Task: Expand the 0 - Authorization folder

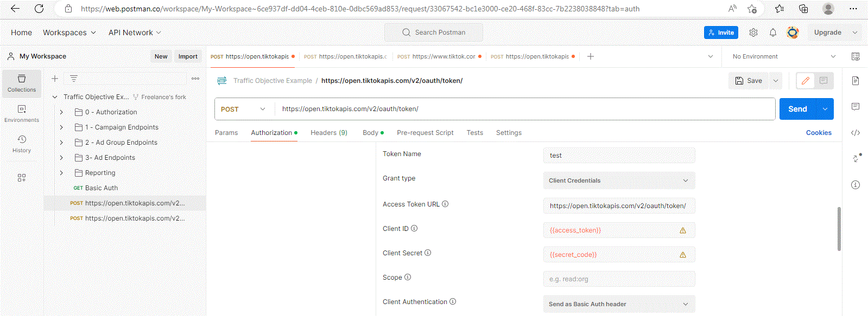Action: click(61, 112)
